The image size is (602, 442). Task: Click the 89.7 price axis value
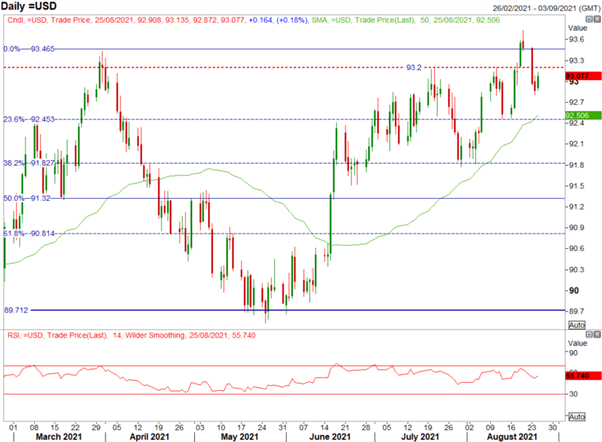[x=576, y=311]
